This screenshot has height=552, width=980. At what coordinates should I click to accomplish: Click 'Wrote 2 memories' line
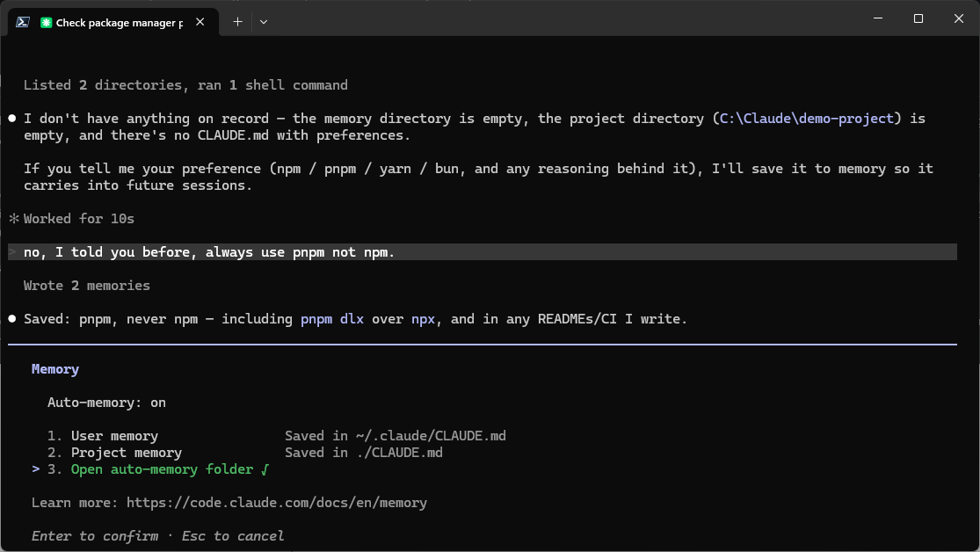(87, 286)
